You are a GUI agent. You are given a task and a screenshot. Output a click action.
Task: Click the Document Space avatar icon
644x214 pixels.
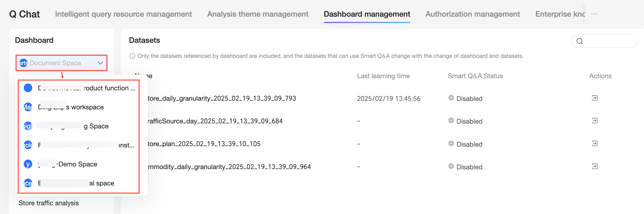pos(23,63)
